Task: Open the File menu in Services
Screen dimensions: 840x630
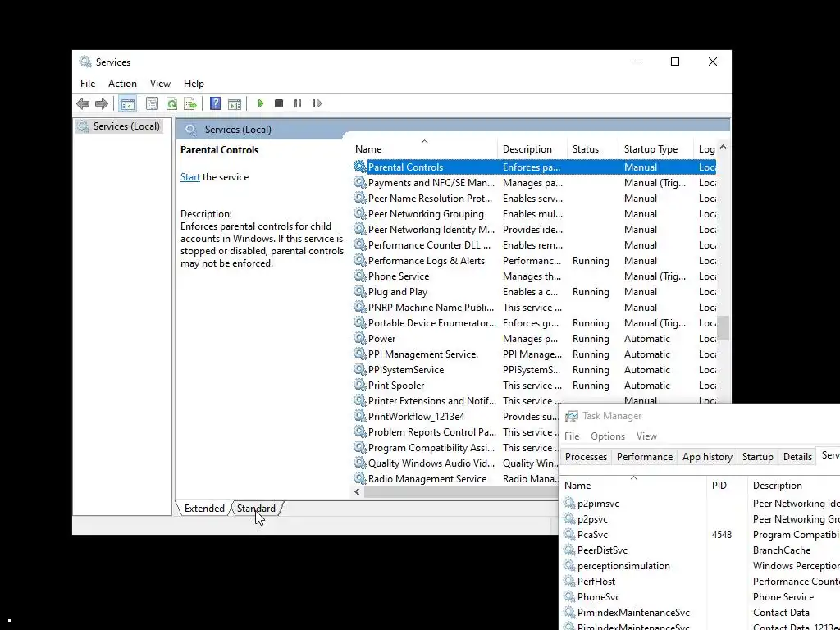Action: pos(88,84)
